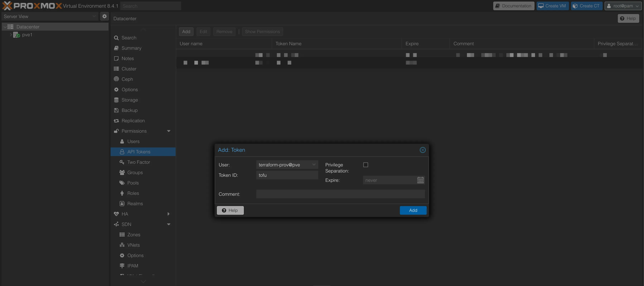This screenshot has width=644, height=286.
Task: Click the VNets network icon
Action: click(122, 245)
